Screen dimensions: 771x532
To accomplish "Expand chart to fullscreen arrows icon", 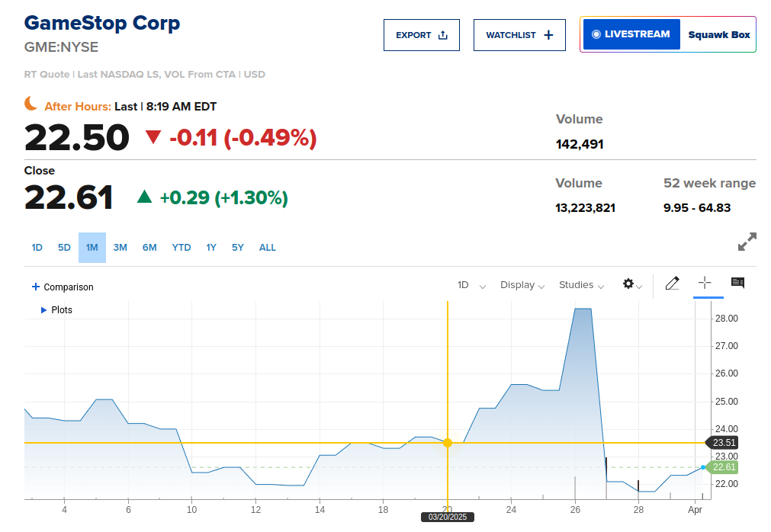I will pyautogui.click(x=747, y=242).
